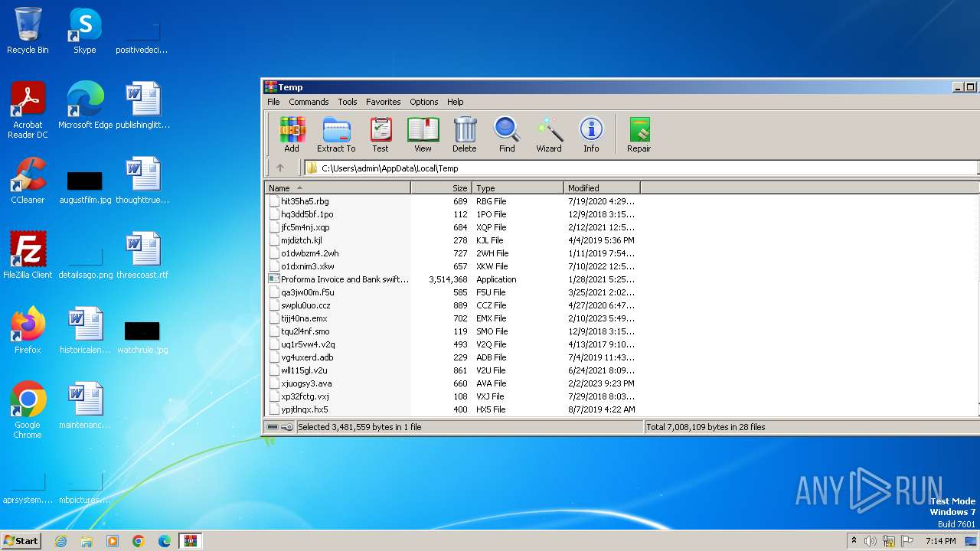Sort files by the Type column header
Screen dimensions: 980x551
click(518, 188)
